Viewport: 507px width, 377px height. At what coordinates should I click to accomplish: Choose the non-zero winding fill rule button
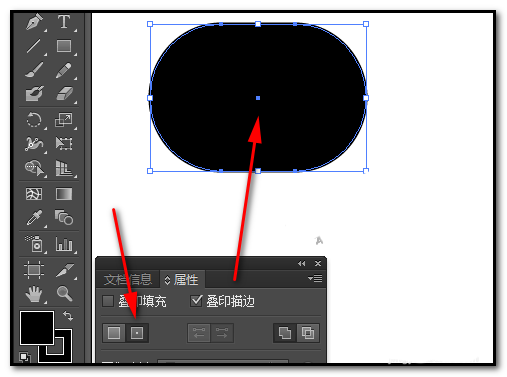point(285,333)
